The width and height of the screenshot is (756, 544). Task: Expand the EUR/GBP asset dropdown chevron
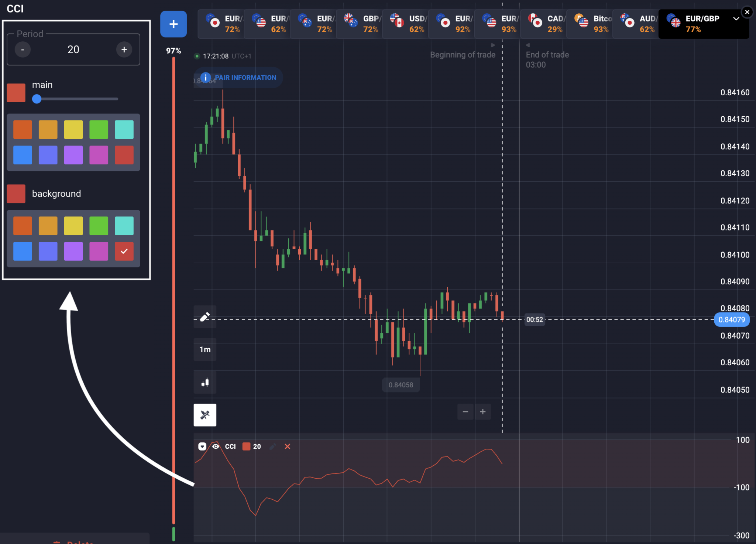pos(736,19)
